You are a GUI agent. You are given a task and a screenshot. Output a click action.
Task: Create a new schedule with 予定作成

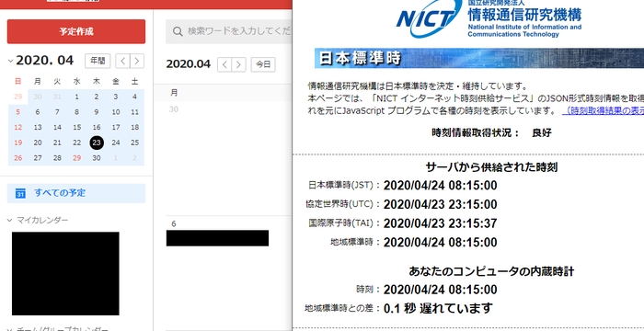pyautogui.click(x=76, y=31)
